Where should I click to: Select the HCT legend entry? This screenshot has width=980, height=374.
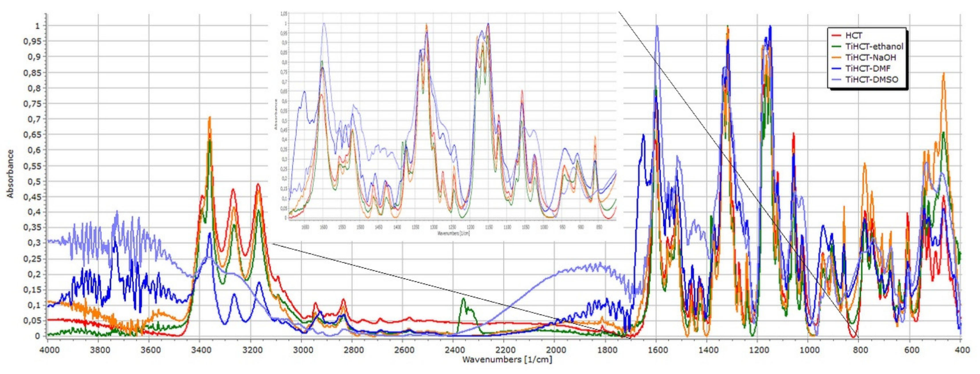(847, 35)
